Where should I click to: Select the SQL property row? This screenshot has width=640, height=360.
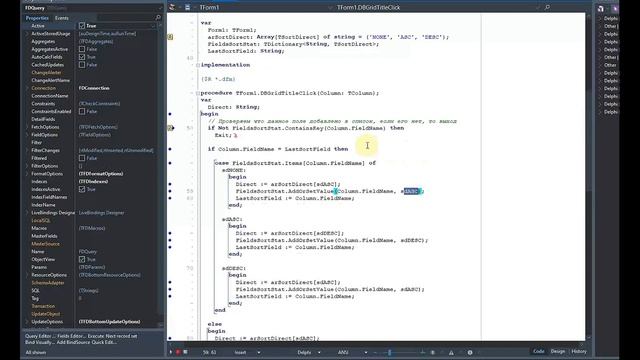91,291
